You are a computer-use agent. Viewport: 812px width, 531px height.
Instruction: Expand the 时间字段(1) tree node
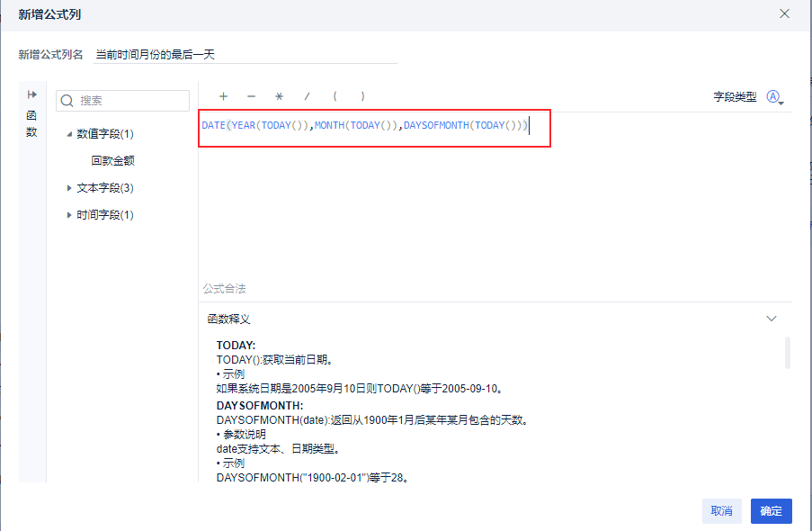[x=69, y=215]
